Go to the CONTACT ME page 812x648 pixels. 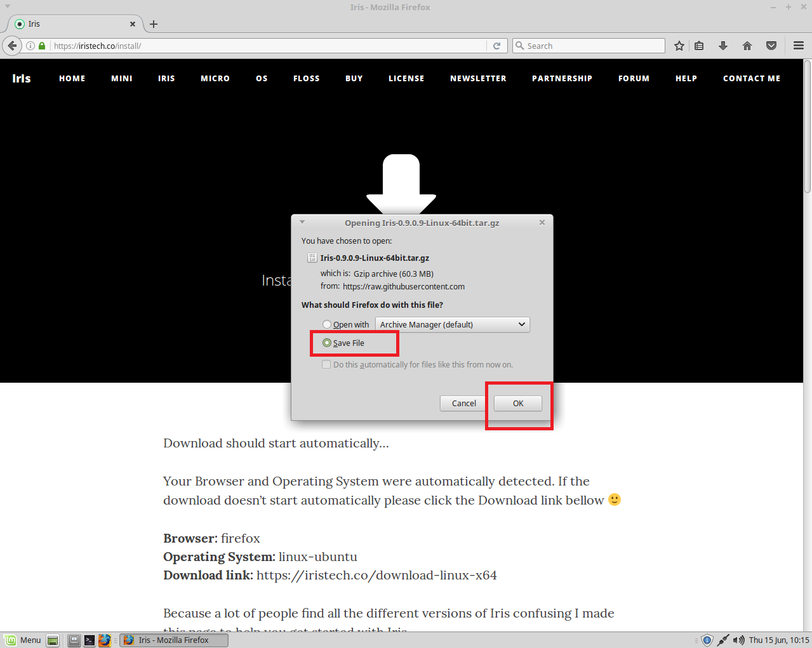[752, 79]
